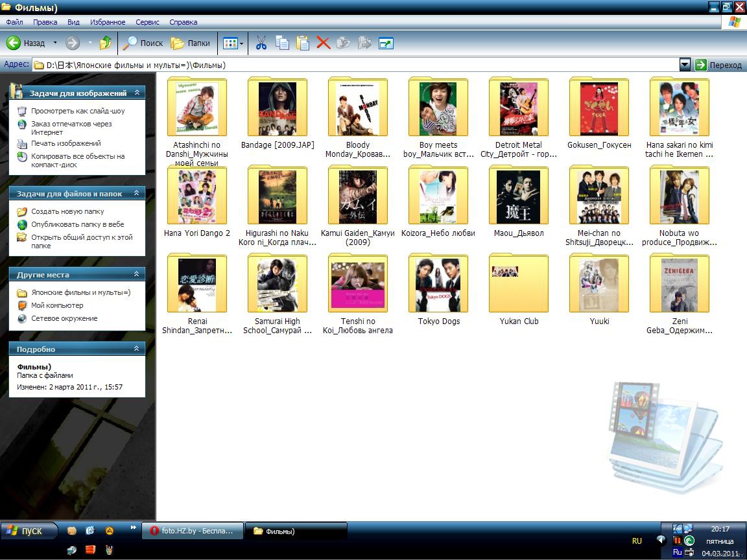Viewport: 747px width, 560px height.
Task: Click the Back (Назад) arrow icon
Action: [x=14, y=43]
